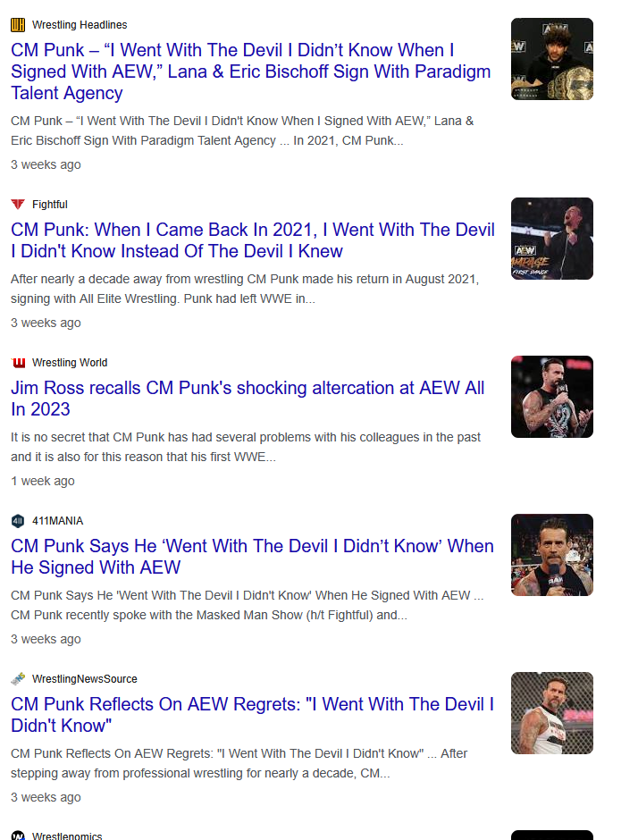Click the Wrestling Headlines favicon icon
The image size is (638, 840).
click(x=18, y=25)
